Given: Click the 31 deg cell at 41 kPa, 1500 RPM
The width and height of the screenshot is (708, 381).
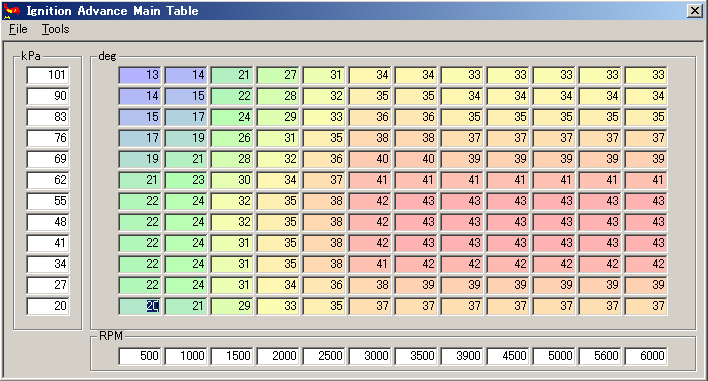Looking at the screenshot, I should [x=232, y=243].
